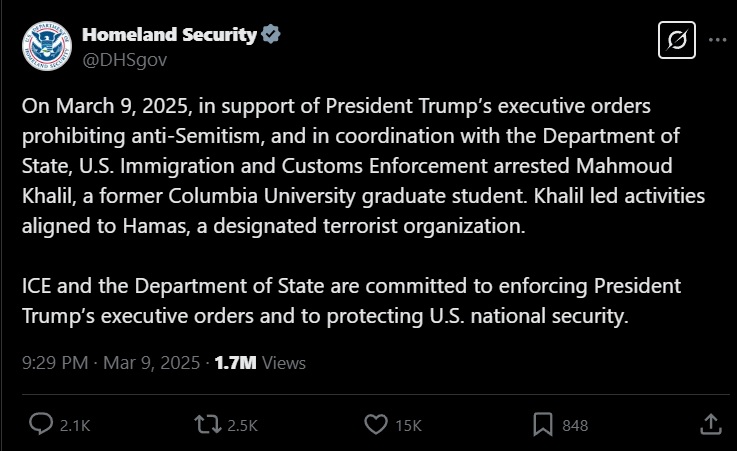Viewport: 737px width, 451px height.
Task: Click the paragraph starting with ICE
Action: 352,301
